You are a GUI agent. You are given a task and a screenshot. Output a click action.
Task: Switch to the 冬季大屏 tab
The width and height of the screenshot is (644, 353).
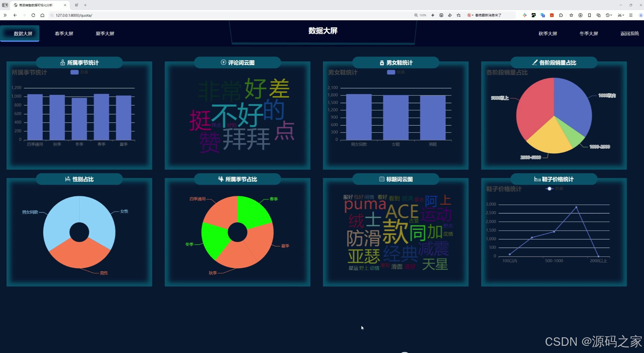tap(588, 33)
